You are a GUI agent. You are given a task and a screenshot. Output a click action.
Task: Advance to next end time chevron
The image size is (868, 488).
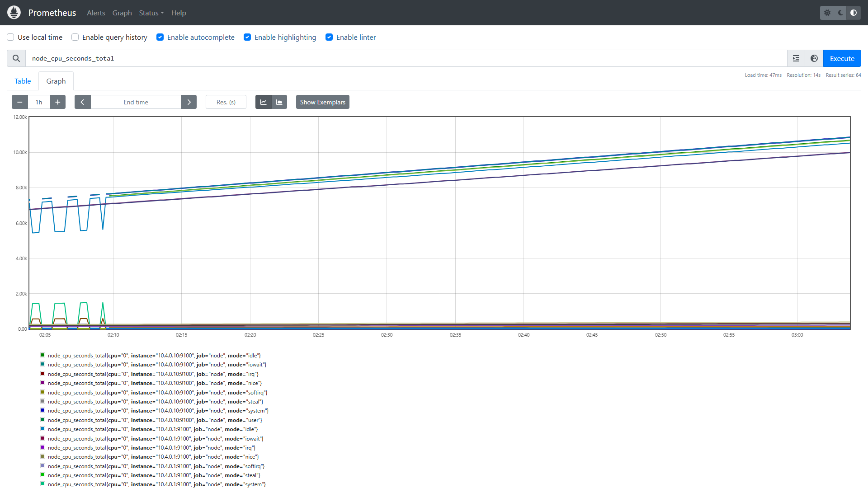pos(189,102)
